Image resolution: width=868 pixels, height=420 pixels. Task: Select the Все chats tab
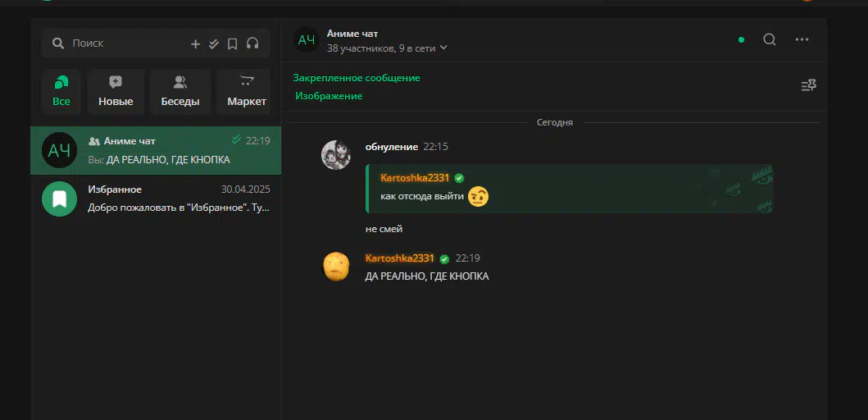click(61, 91)
